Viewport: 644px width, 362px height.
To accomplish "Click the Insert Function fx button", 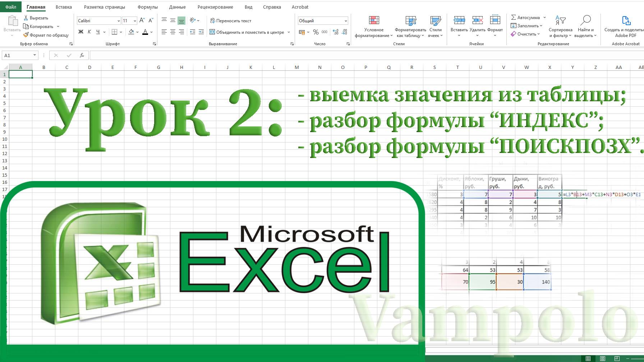I will tap(82, 55).
